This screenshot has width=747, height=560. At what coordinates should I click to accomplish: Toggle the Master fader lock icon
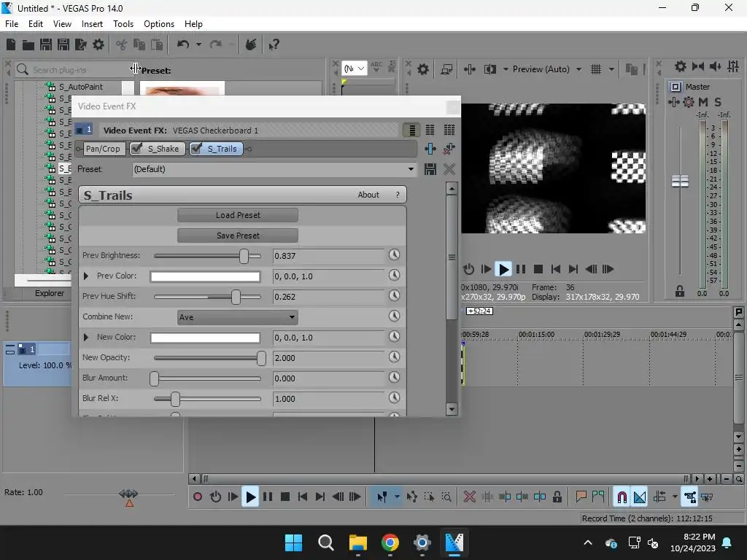[680, 291]
